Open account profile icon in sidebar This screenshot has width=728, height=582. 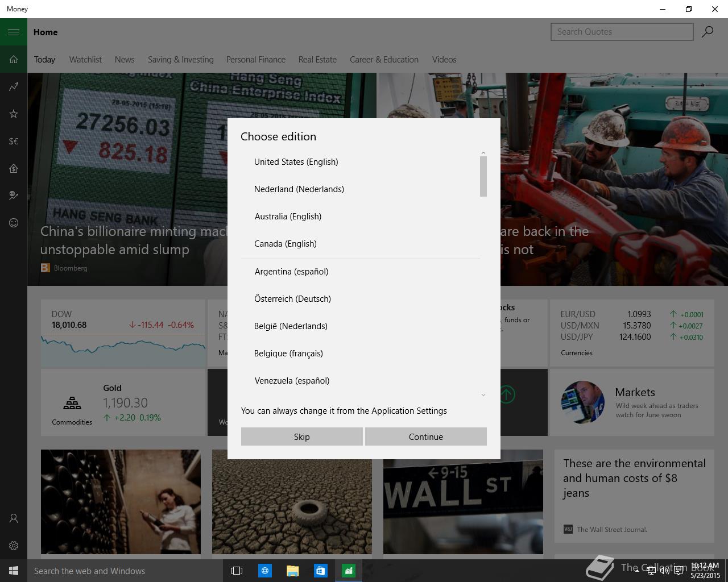[14, 518]
